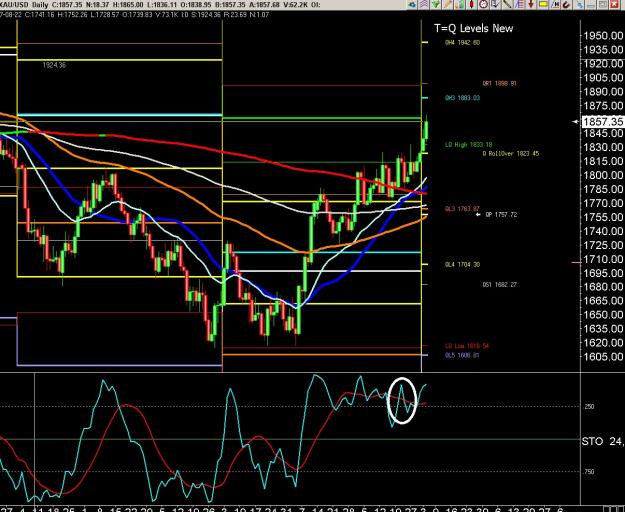Image resolution: width=625 pixels, height=512 pixels.
Task: Select the diagonal trend line tool
Action: tap(507, 4)
